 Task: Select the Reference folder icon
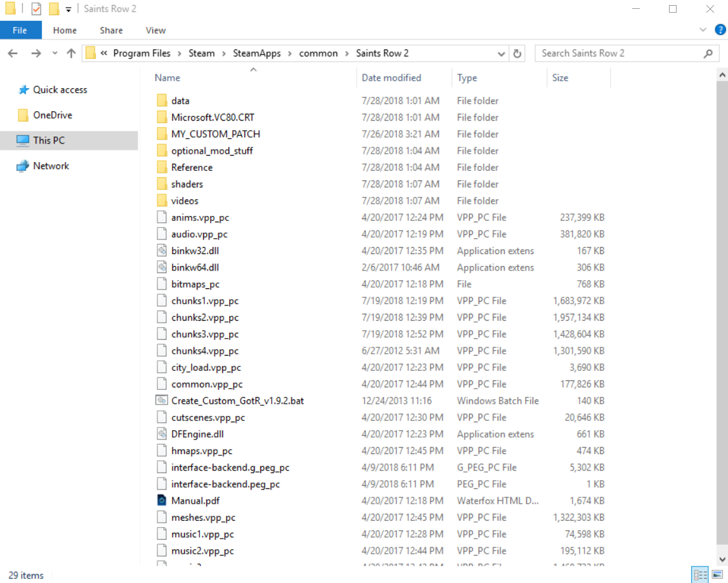point(162,167)
